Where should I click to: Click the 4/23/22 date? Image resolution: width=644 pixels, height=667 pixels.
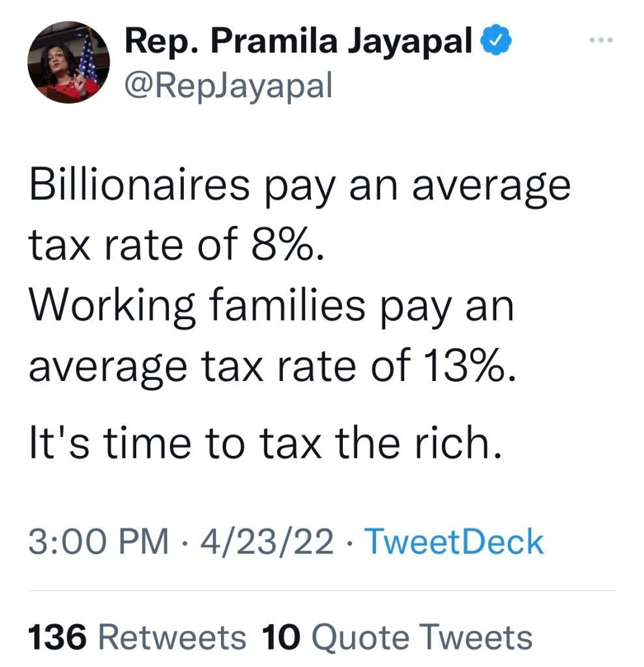click(x=268, y=542)
